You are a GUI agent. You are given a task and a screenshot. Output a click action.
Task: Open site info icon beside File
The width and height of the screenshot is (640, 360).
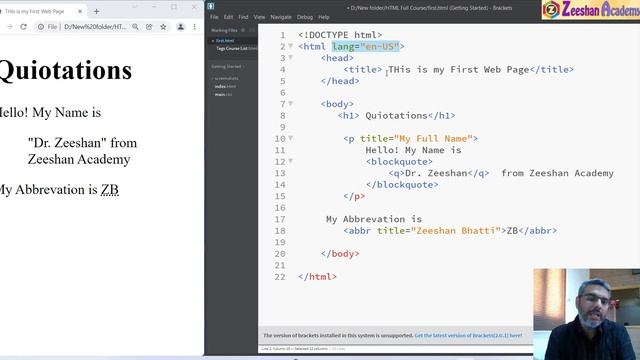point(41,27)
